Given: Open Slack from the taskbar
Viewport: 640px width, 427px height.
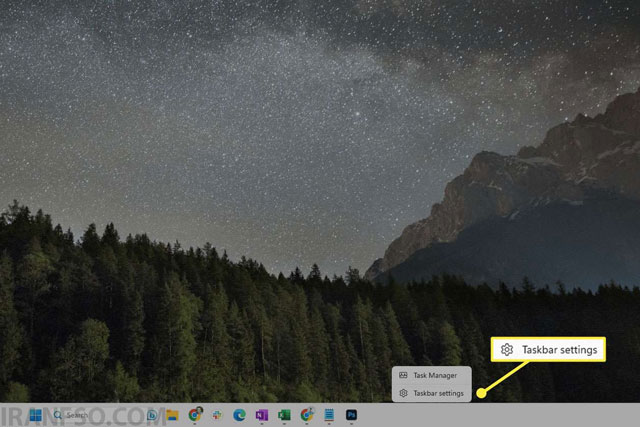Looking at the screenshot, I should (217, 415).
